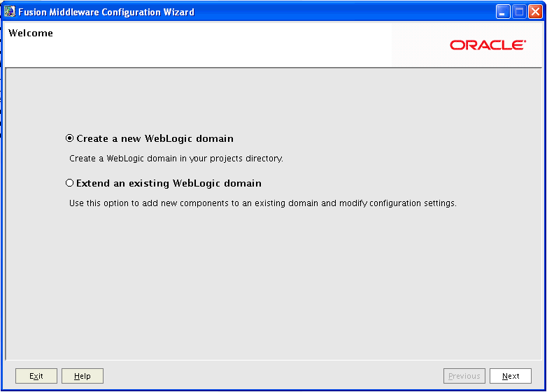Close the Configuration Wizard window
Image resolution: width=547 pixels, height=392 pixels.
[535, 12]
